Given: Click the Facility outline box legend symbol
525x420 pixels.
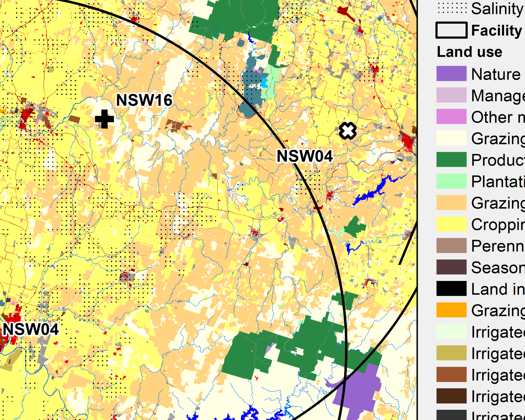Looking at the screenshot, I should pyautogui.click(x=451, y=30).
